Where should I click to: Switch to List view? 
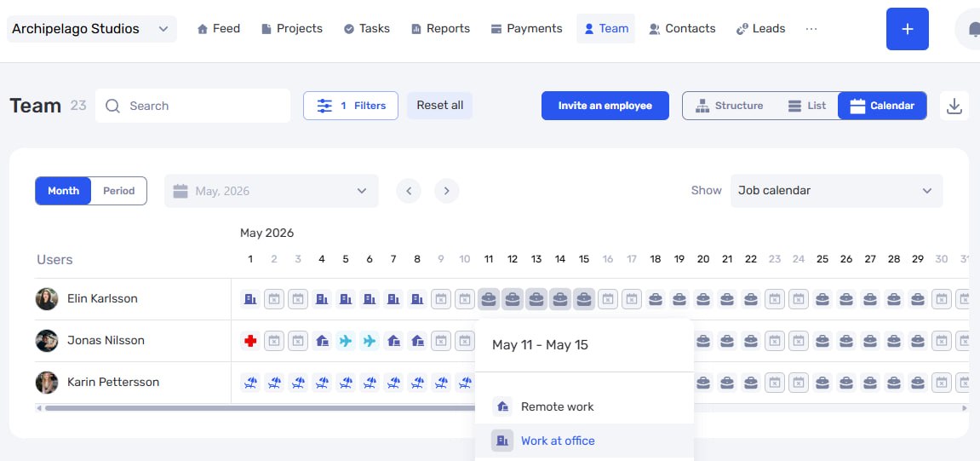[x=807, y=106]
